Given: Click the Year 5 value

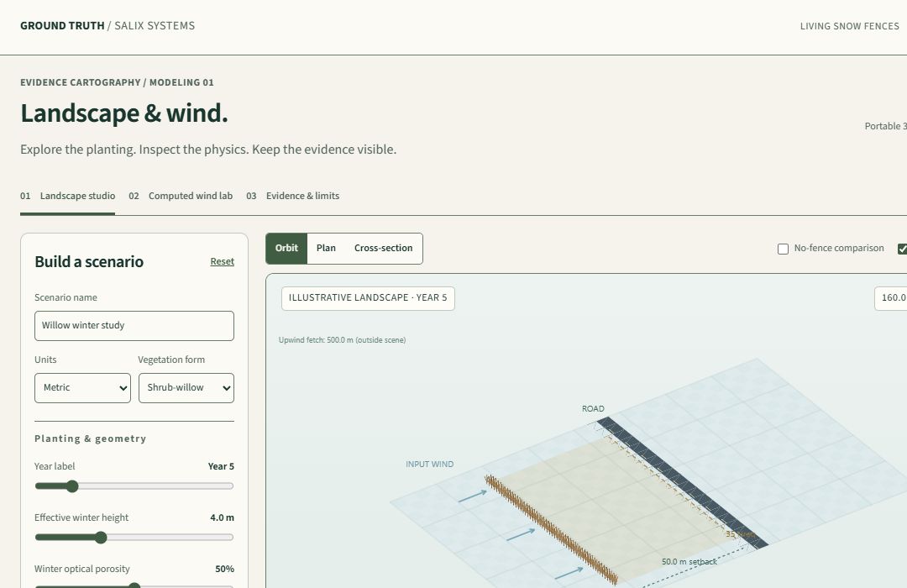Looking at the screenshot, I should pos(221,466).
